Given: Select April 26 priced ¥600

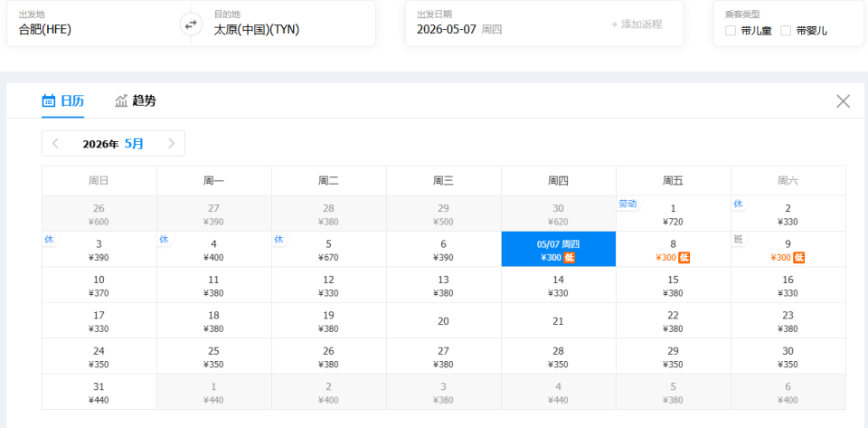Looking at the screenshot, I should [x=99, y=214].
